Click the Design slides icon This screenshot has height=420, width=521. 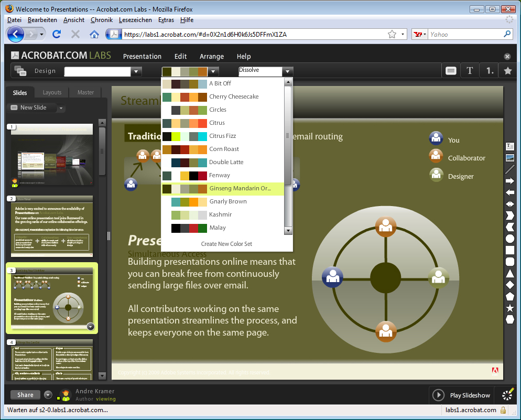[x=20, y=71]
